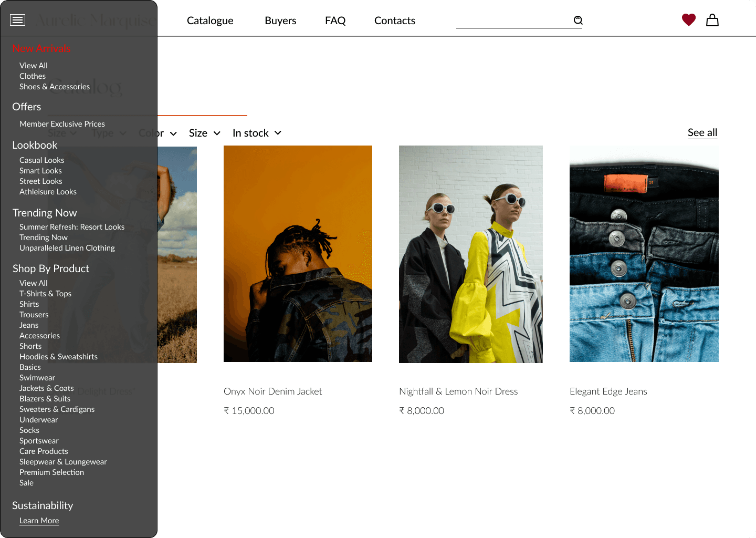Open the Accessories category
Image resolution: width=756 pixels, height=538 pixels.
39,336
